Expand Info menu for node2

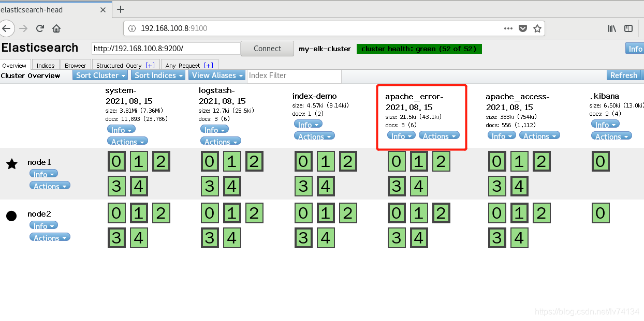coord(43,225)
